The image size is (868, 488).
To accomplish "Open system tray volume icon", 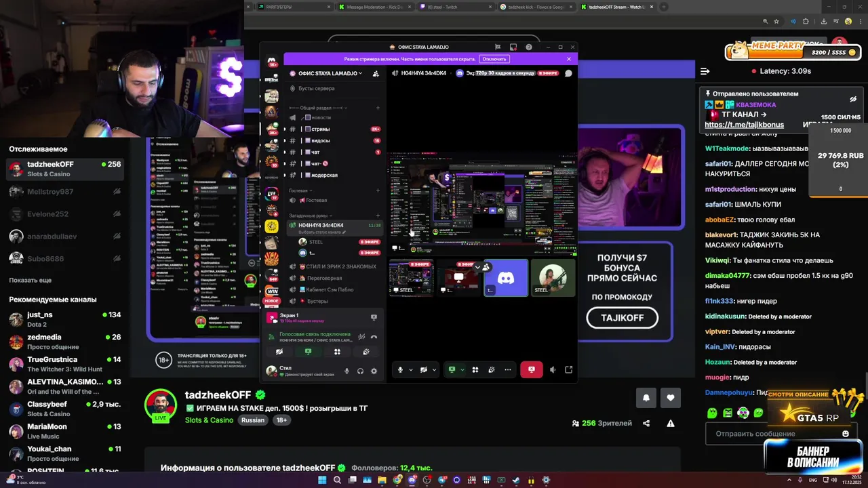I will pos(834,481).
